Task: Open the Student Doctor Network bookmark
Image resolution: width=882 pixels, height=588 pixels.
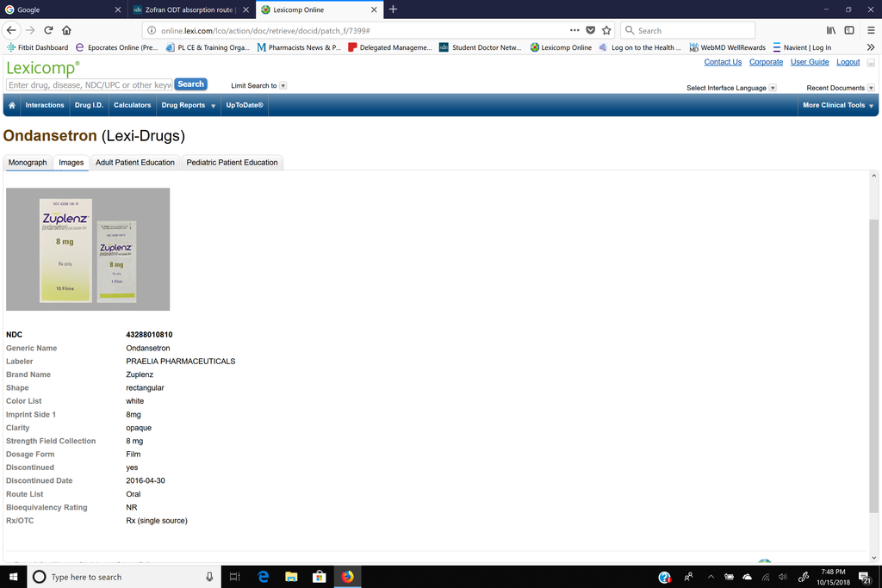Action: click(481, 47)
